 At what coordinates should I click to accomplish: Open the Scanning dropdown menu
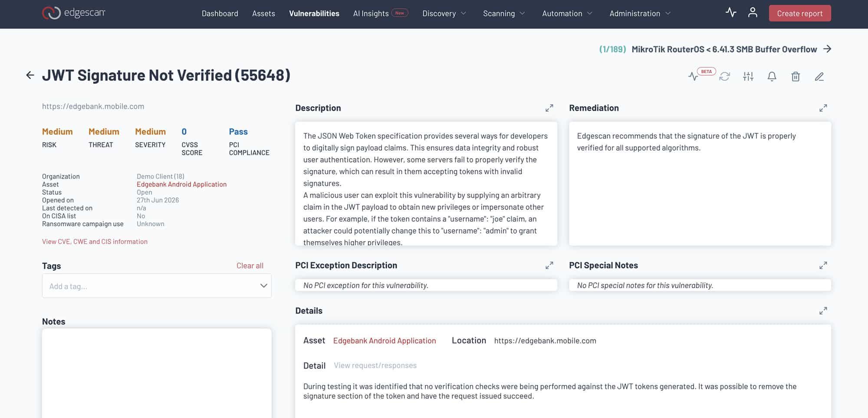point(504,13)
